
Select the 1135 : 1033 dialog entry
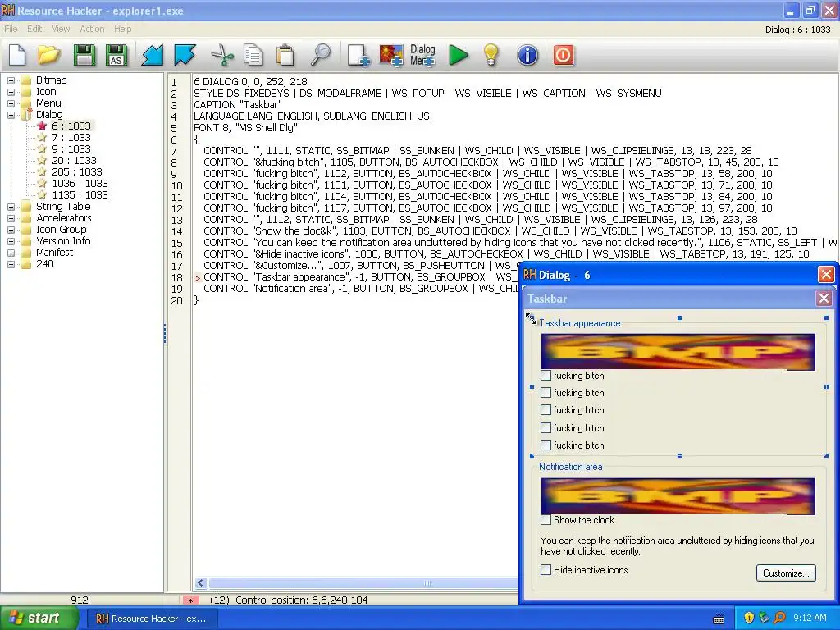point(80,195)
